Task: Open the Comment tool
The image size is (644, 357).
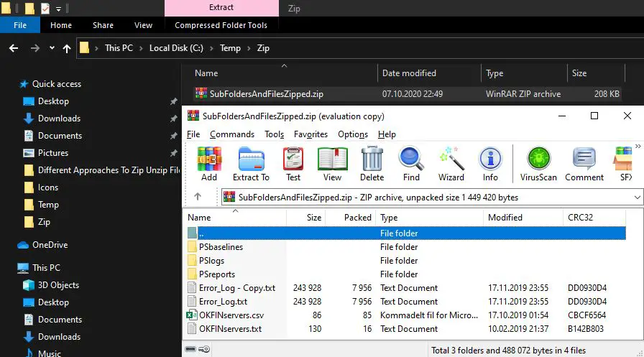Action: tap(584, 164)
